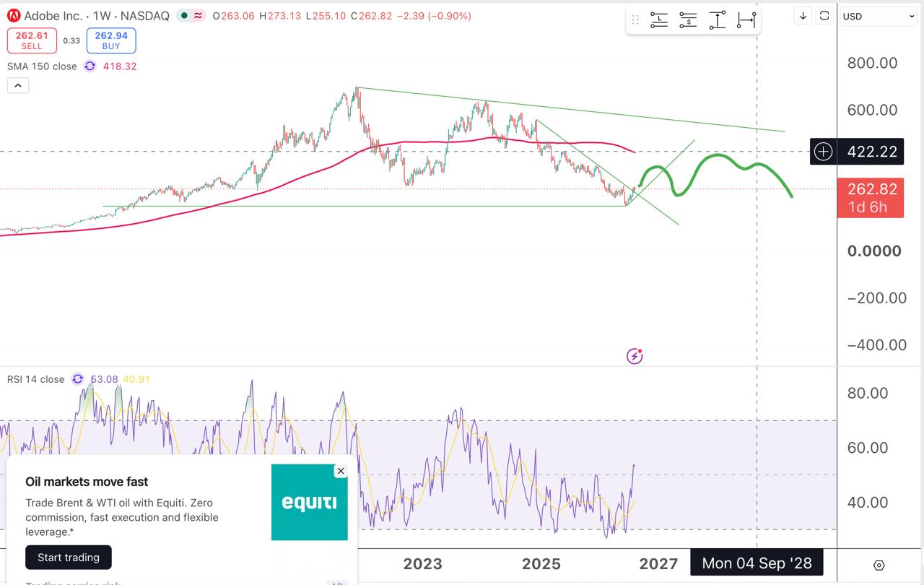
Task: Click the 418.32 SMA value
Action: 120,66
